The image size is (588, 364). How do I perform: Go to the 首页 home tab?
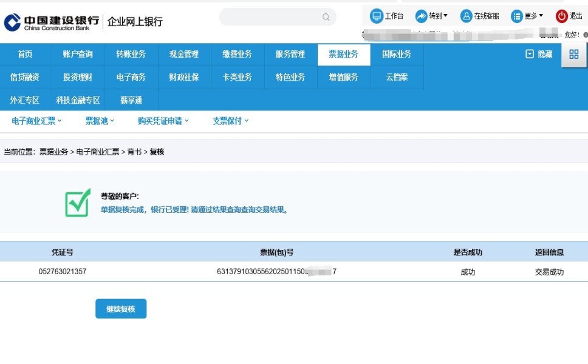25,55
